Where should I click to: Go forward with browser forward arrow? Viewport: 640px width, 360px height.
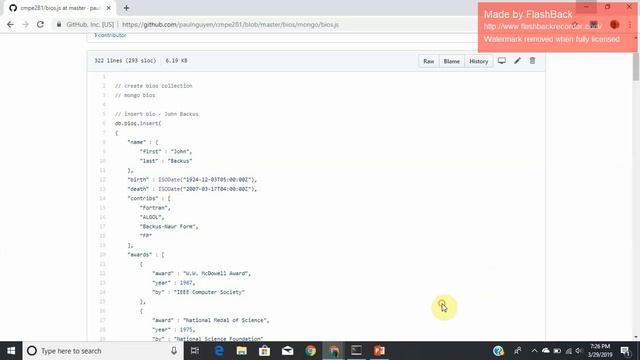tap(25, 24)
